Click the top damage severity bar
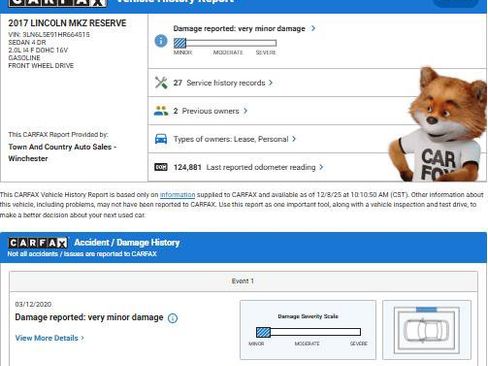Screen dimensions: 488x366 225,43
